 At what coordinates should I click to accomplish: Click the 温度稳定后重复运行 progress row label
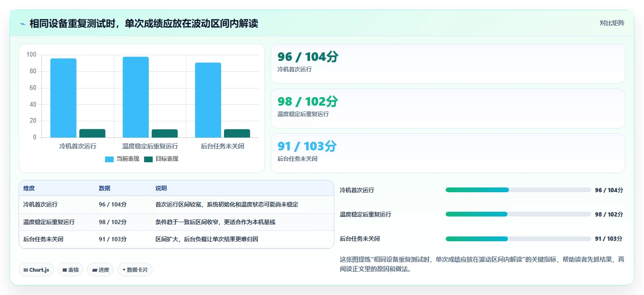point(365,215)
